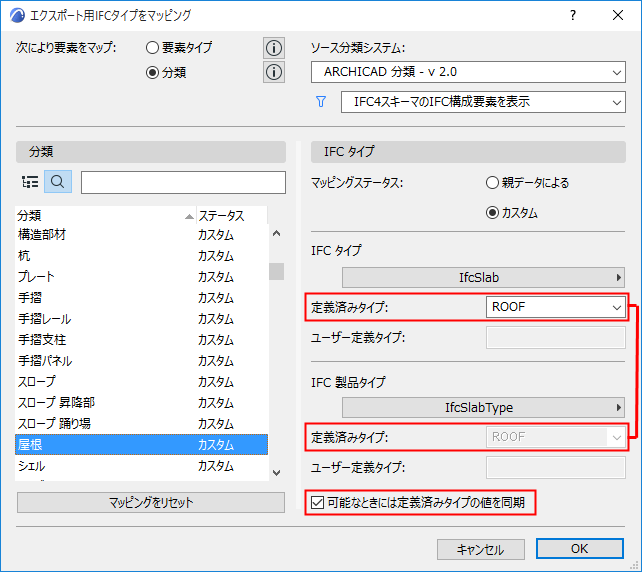Click the blue filter funnel icon
This screenshot has height=572, width=642.
click(x=321, y=102)
